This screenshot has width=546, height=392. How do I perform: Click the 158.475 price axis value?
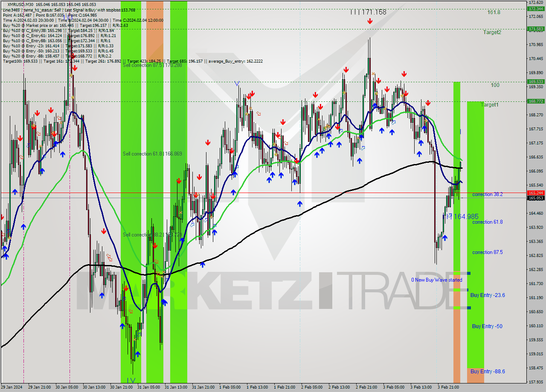536,368
